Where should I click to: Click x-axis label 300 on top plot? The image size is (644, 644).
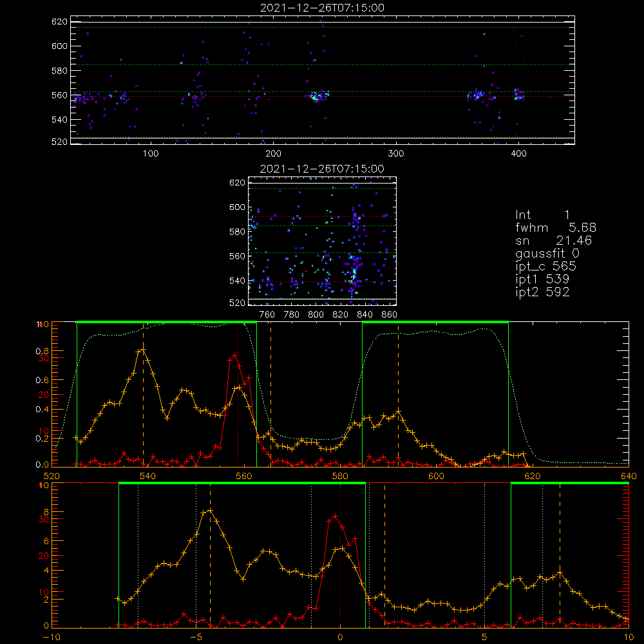396,154
